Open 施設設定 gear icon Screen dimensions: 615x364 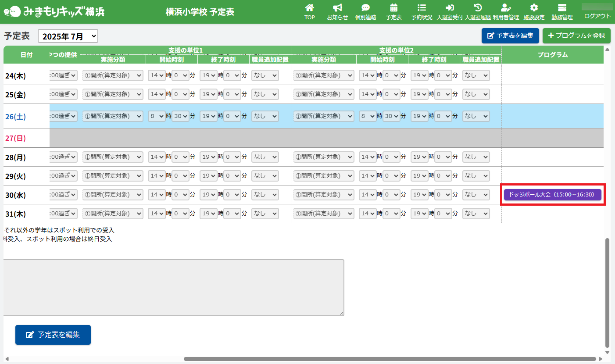pos(534,8)
